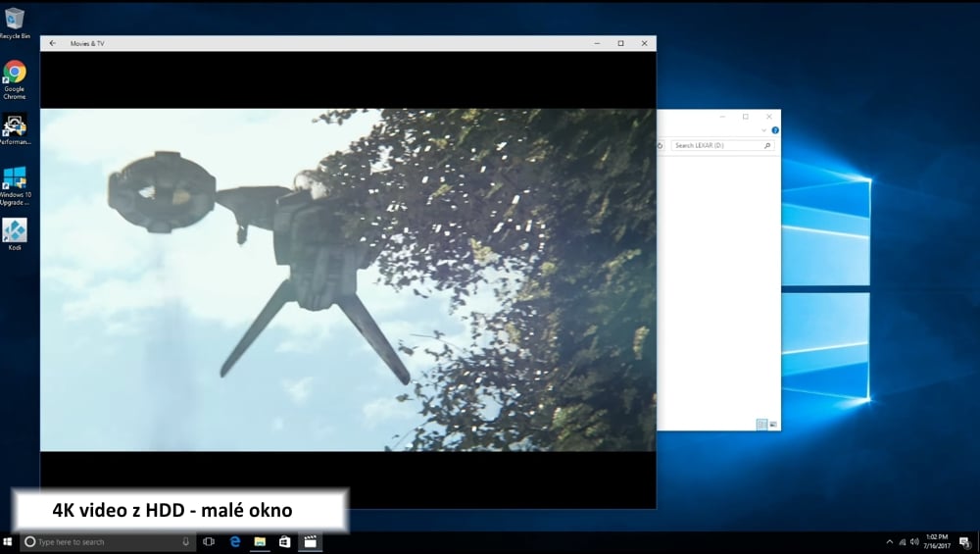The height and width of the screenshot is (554, 980).
Task: Open File Explorer help icon
Action: point(775,130)
